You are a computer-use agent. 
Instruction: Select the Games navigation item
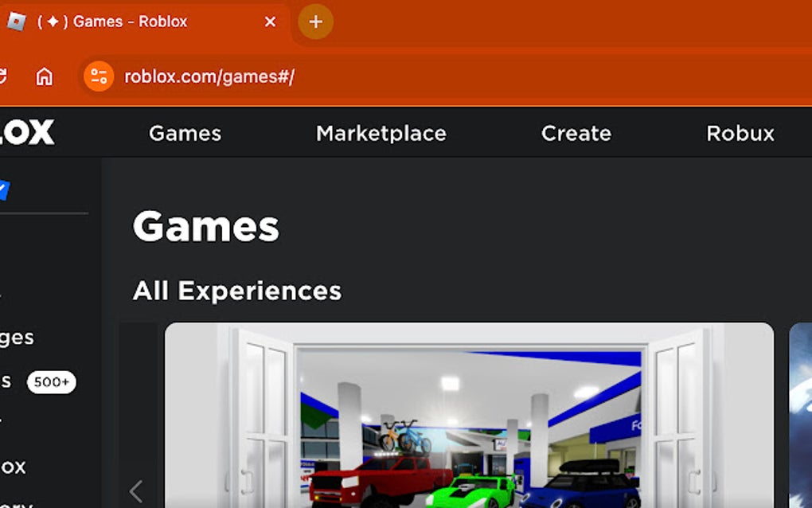[184, 133]
